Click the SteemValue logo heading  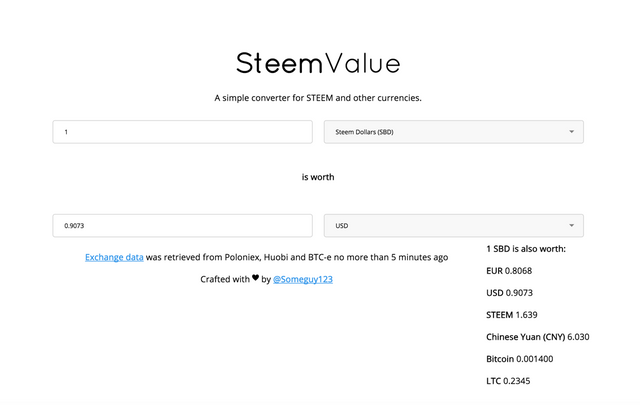[318, 63]
